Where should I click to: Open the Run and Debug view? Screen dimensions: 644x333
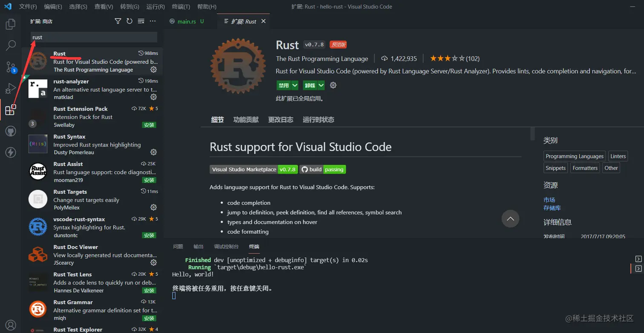(11, 88)
